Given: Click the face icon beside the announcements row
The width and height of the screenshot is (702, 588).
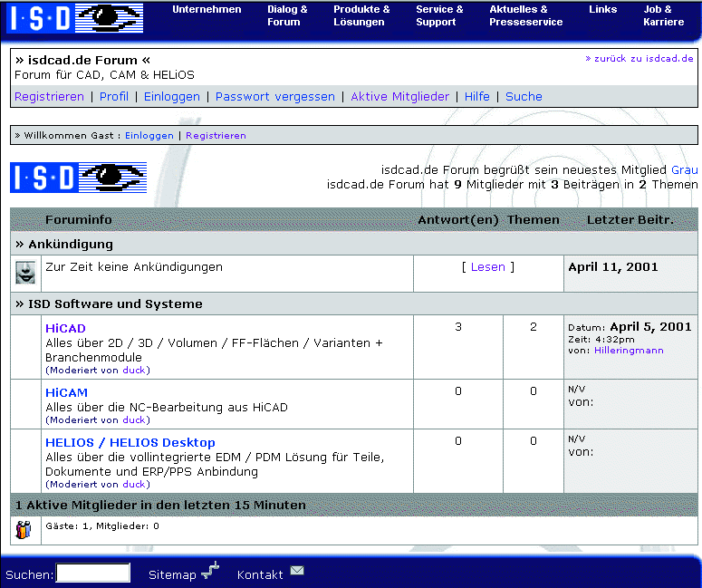Looking at the screenshot, I should click(x=25, y=273).
